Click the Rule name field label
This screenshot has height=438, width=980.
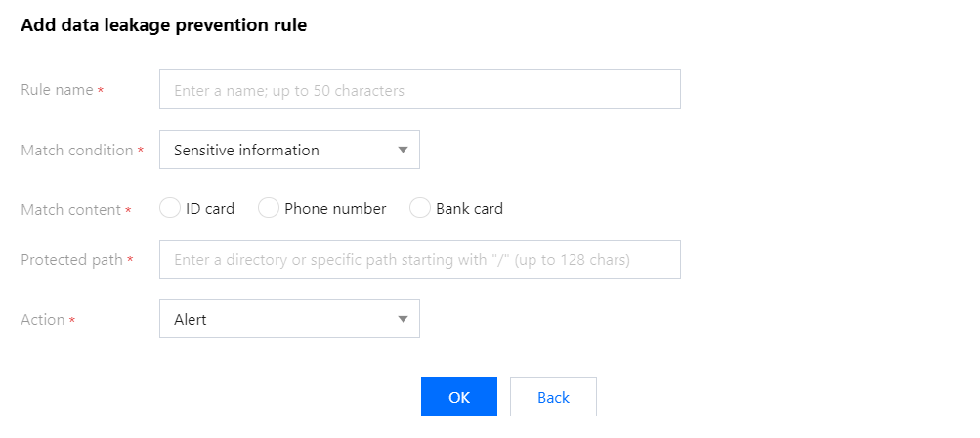57,90
